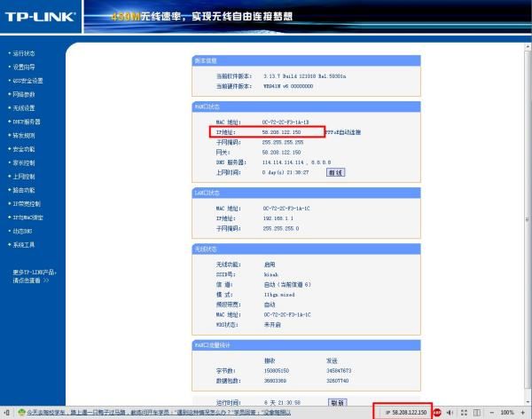Click the LAN subnet mask 255.255.255.0
Image resolution: width=532 pixels, height=419 pixels.
point(281,228)
